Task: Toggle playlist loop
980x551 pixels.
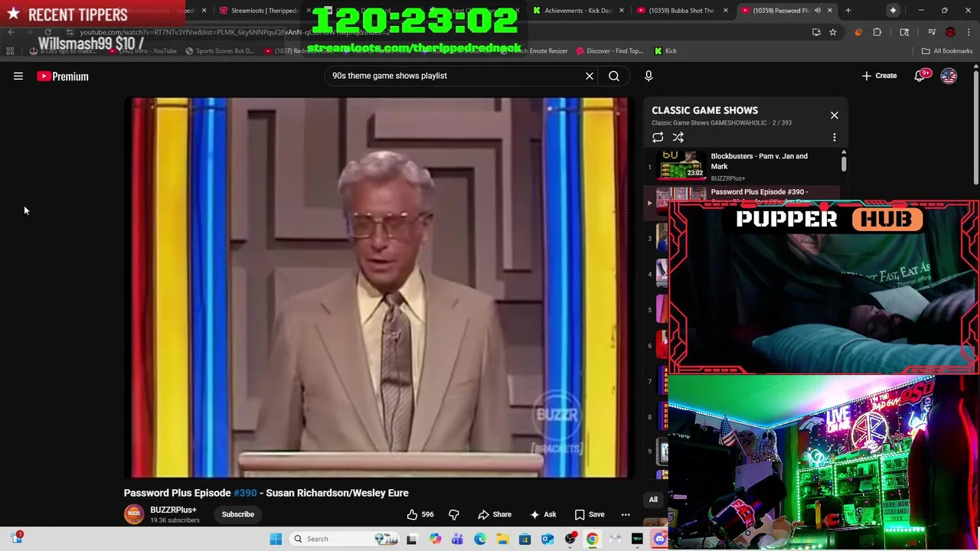Action: coord(658,138)
